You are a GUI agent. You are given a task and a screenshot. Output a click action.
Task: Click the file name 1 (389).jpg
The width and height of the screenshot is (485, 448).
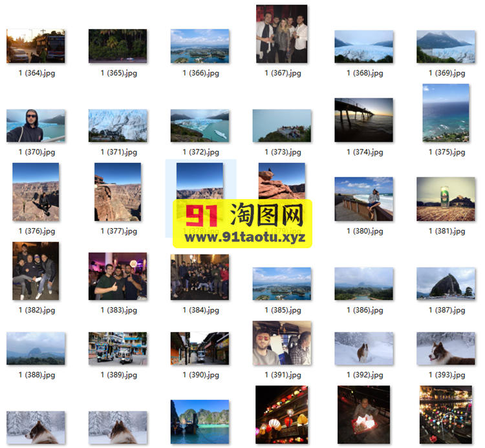click(119, 375)
